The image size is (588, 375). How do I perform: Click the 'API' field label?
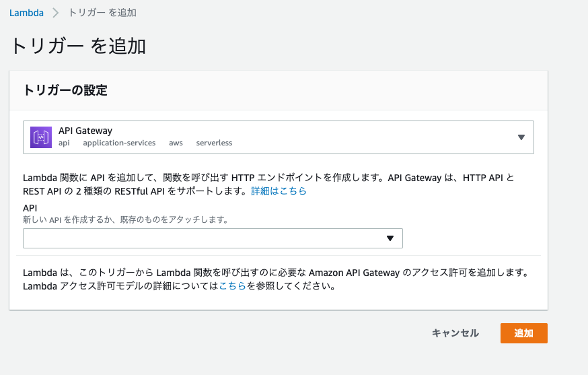[x=30, y=208]
